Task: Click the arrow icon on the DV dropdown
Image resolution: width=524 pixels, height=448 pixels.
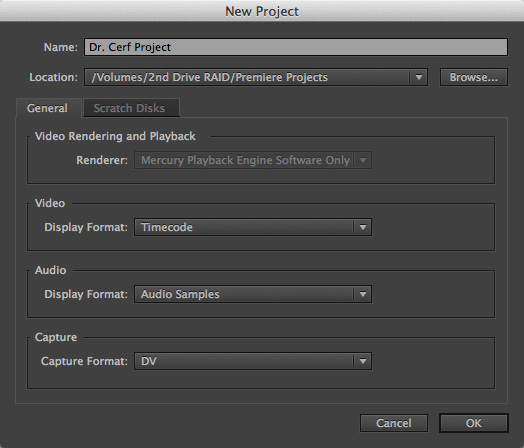Action: (363, 361)
